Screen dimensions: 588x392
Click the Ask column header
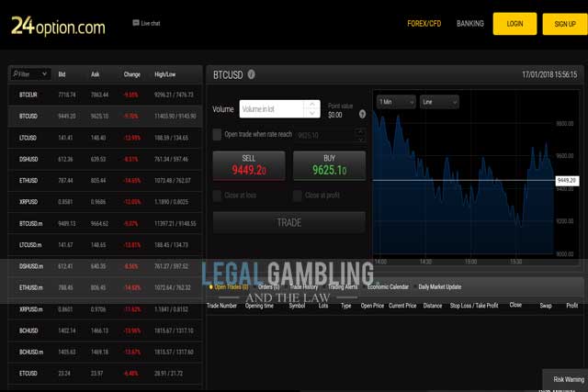click(x=96, y=74)
